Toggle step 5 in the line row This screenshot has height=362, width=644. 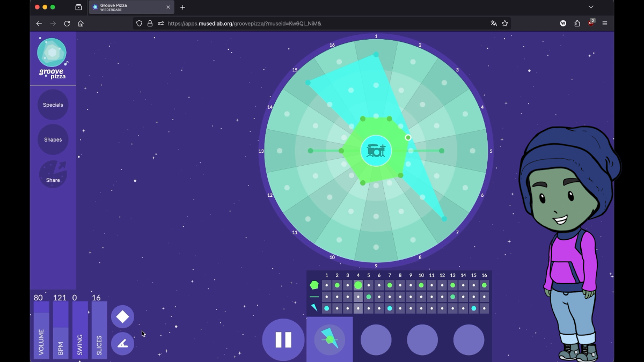369,297
